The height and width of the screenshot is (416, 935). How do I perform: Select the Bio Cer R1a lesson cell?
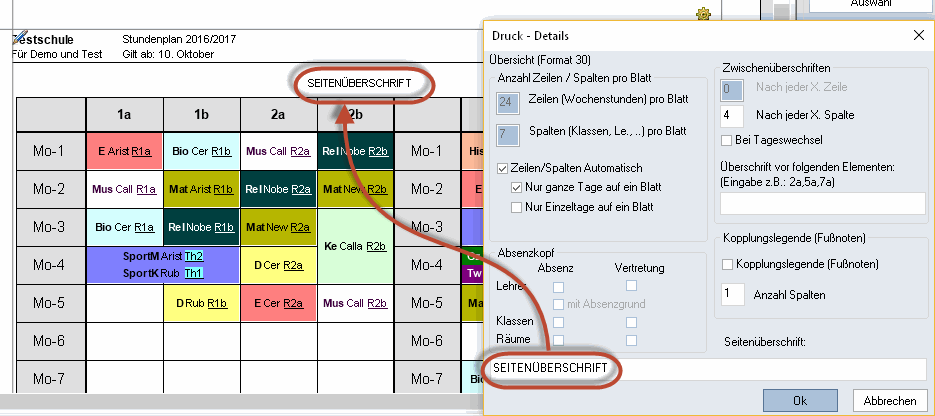pos(125,227)
